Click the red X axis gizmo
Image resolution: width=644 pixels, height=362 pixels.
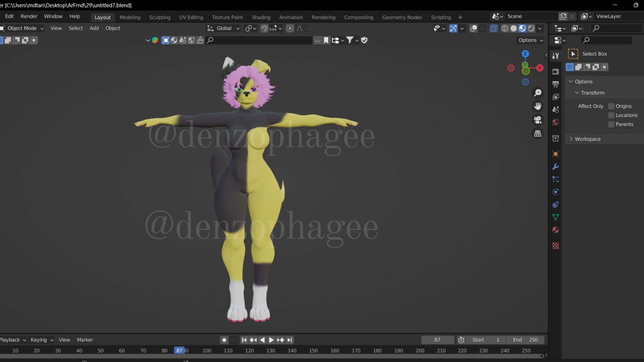pyautogui.click(x=540, y=68)
